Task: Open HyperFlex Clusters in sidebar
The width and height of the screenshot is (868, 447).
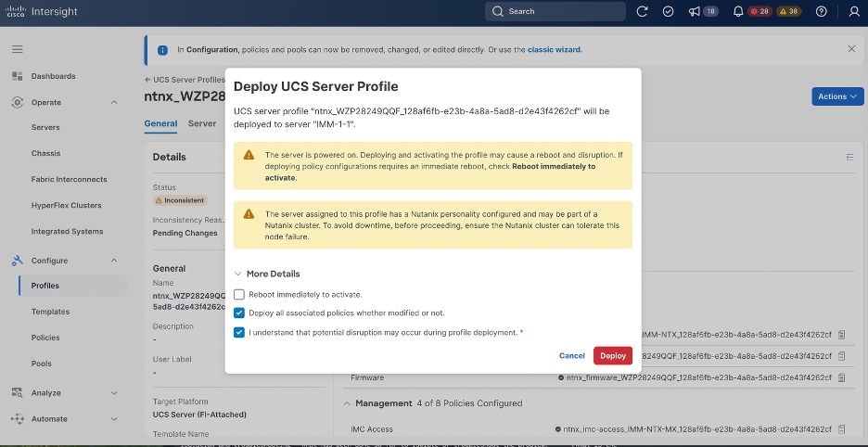Action: click(67, 206)
